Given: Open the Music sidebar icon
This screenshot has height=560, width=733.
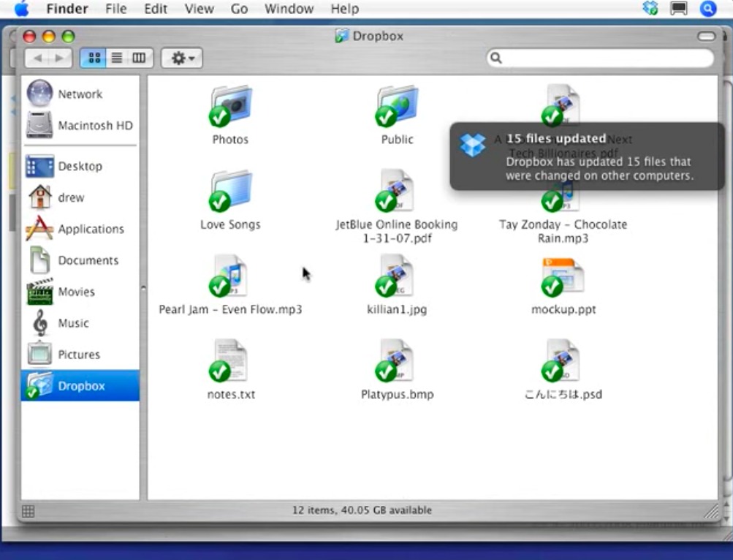Looking at the screenshot, I should [x=41, y=322].
